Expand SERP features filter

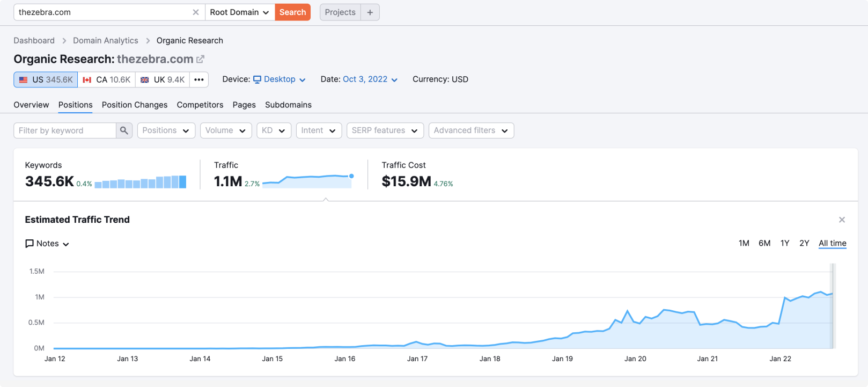click(385, 130)
